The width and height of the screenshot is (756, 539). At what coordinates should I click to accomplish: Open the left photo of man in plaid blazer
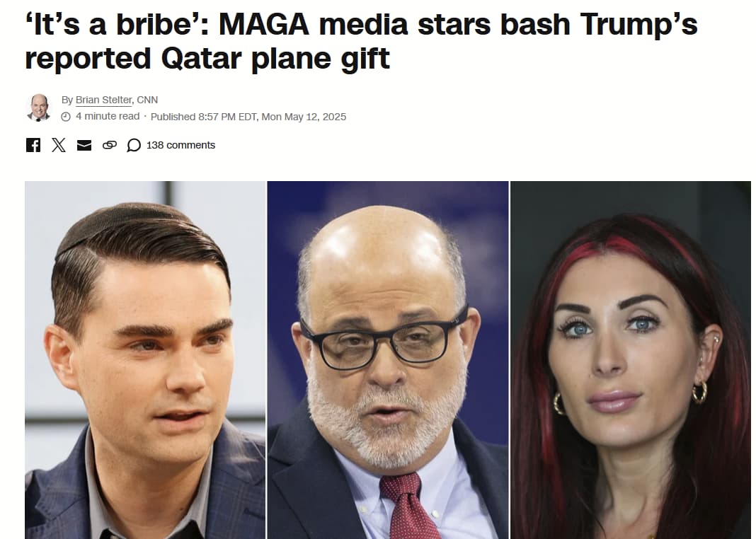pos(145,360)
